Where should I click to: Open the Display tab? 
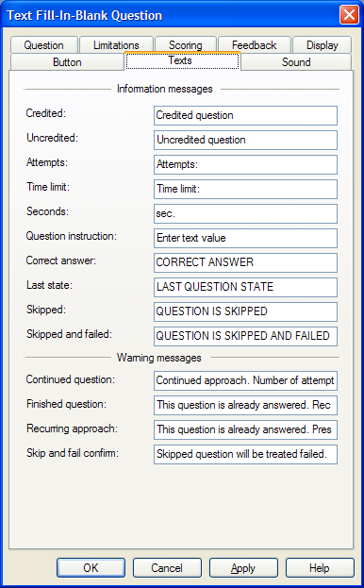(x=323, y=45)
